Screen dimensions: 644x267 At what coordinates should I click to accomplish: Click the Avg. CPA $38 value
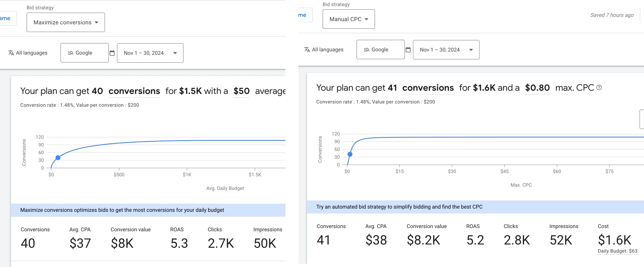tap(376, 240)
